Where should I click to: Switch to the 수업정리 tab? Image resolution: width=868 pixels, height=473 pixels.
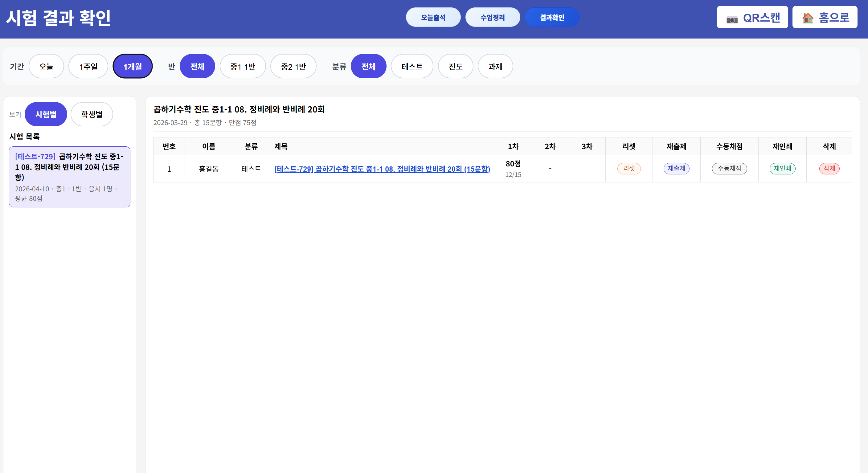click(x=492, y=17)
